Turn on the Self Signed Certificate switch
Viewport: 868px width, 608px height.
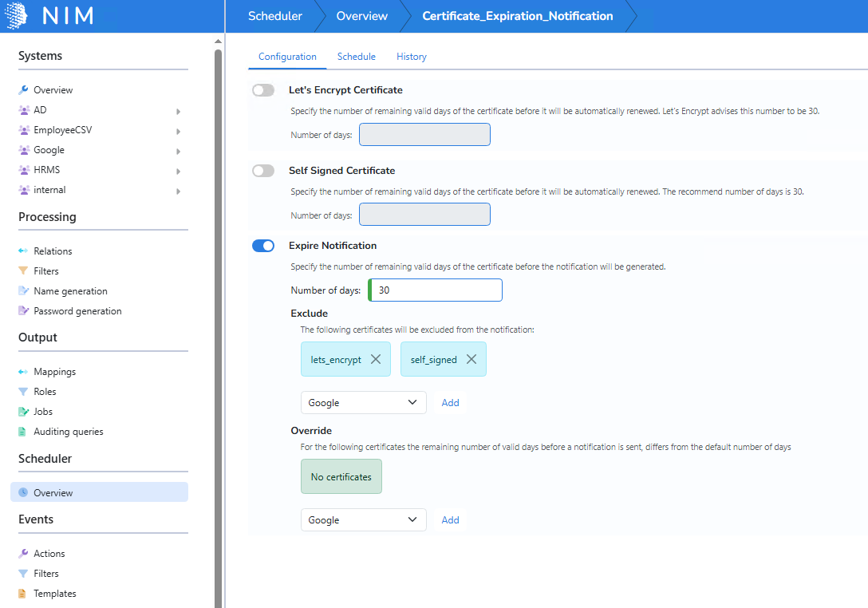262,171
